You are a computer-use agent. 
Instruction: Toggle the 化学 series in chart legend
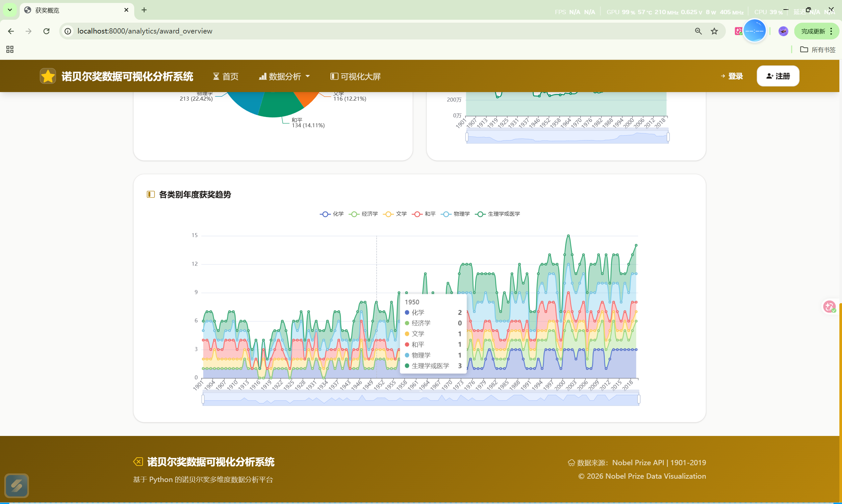point(332,214)
